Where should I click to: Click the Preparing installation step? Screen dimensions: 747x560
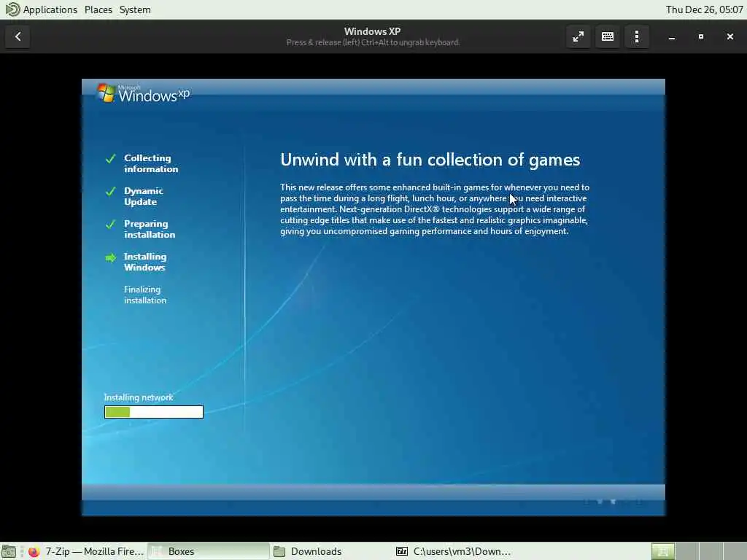click(149, 229)
